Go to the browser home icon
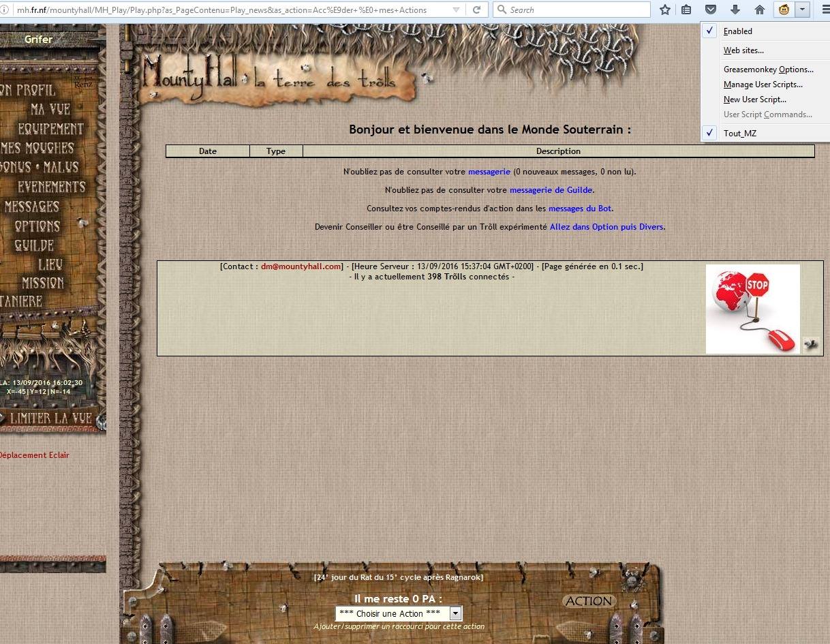This screenshot has height=644, width=830. (759, 10)
